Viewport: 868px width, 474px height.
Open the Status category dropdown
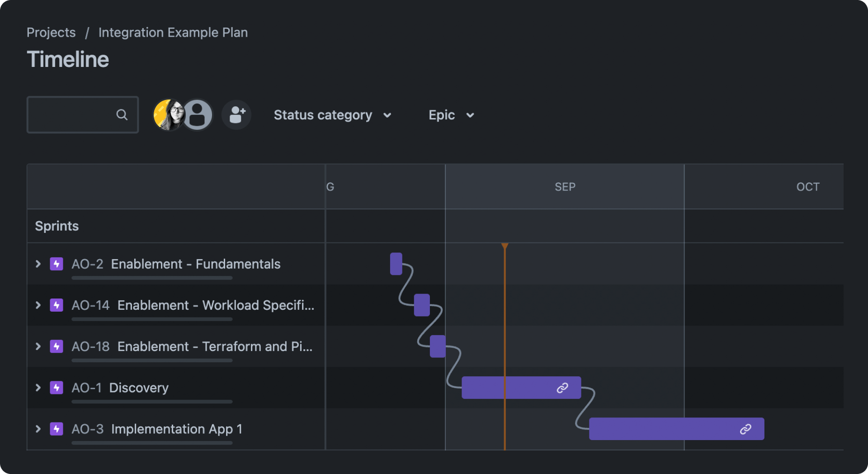coord(332,115)
